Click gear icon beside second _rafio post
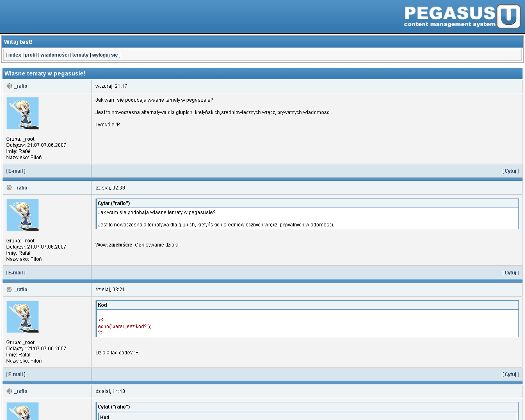 (x=9, y=188)
